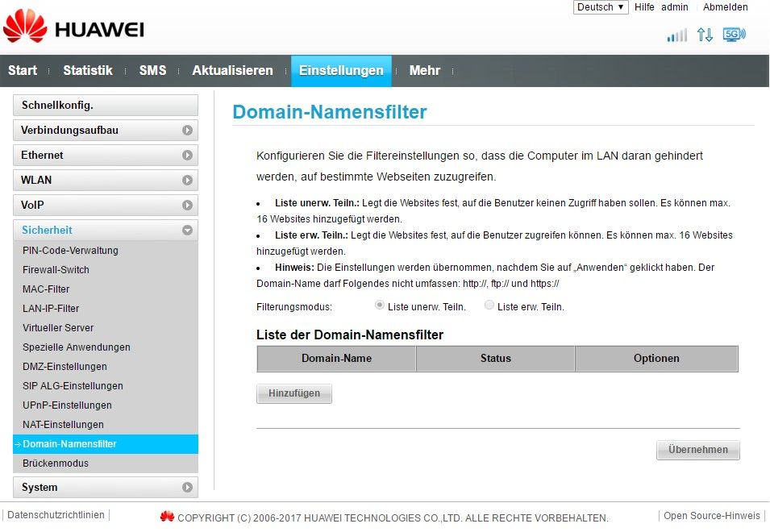This screenshot has height=532, width=770.
Task: Expand the Verbindungsaufbau section arrow
Action: point(187,131)
